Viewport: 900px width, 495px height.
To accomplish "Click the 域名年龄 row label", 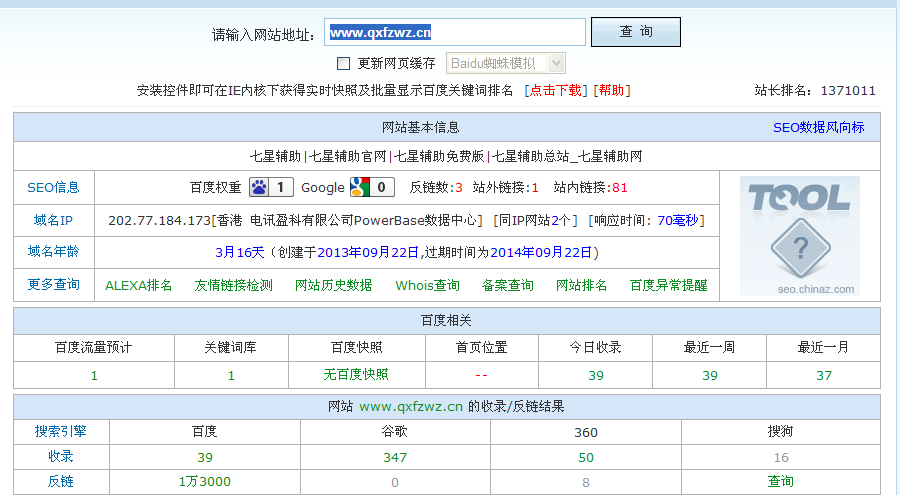I will pyautogui.click(x=53, y=252).
